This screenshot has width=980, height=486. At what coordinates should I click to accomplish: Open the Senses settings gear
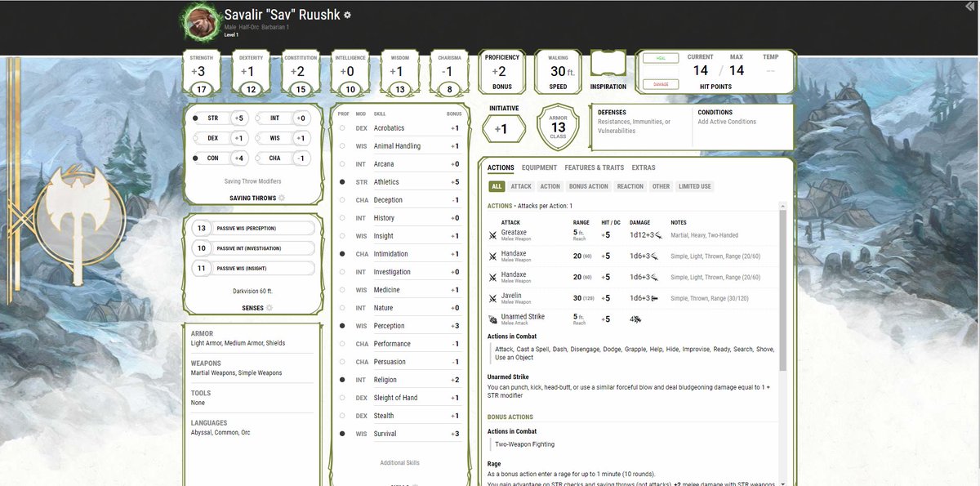[269, 308]
